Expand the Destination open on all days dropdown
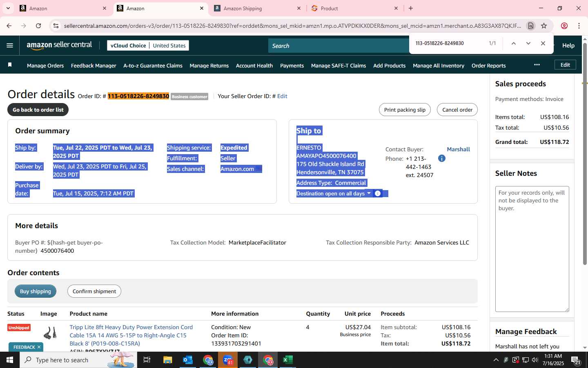Screen dimensions: 588x368 pyautogui.click(x=369, y=193)
